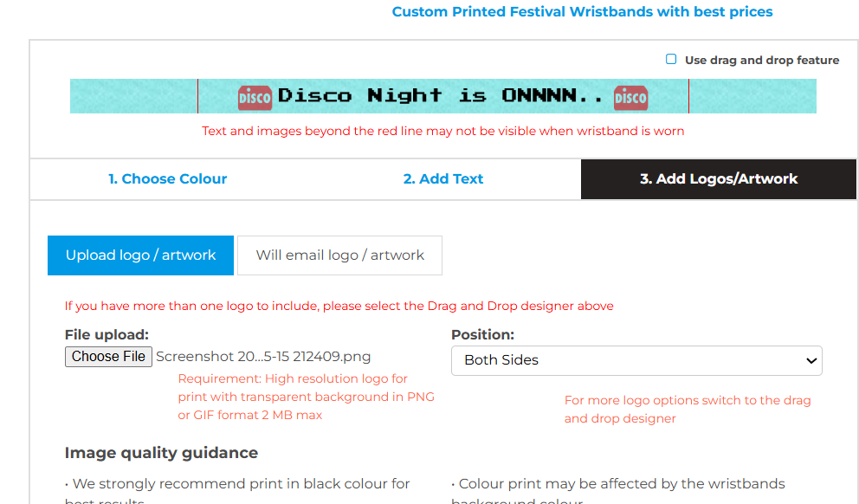This screenshot has height=504, width=859.
Task: Enable the drag and drop feature checkbox
Action: [x=671, y=60]
